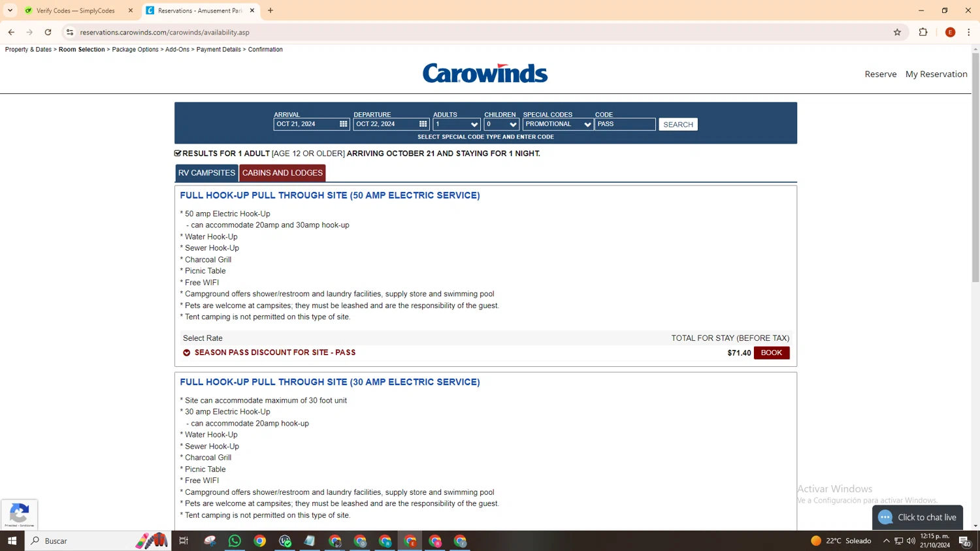This screenshot has width=980, height=551.
Task: Select the Reservations browser tab
Action: point(199,10)
